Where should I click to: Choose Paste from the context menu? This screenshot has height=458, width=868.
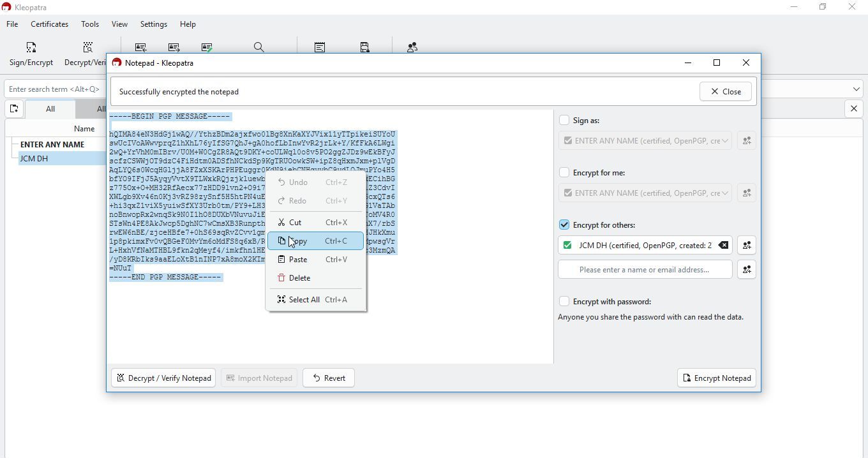pos(315,260)
